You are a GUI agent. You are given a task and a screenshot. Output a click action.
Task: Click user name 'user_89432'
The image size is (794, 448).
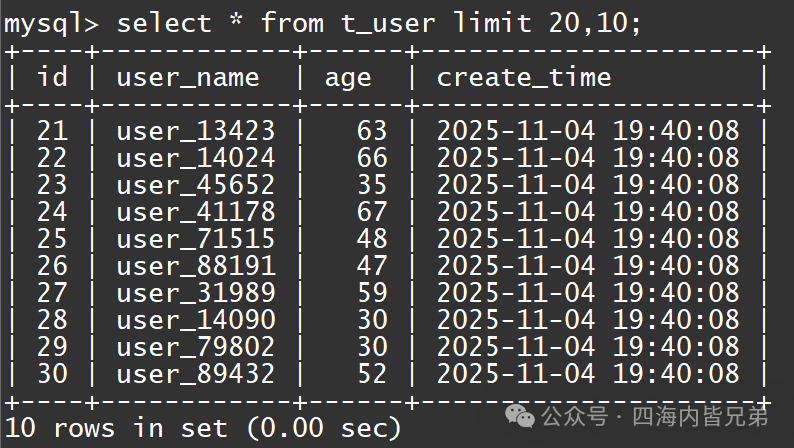(196, 374)
